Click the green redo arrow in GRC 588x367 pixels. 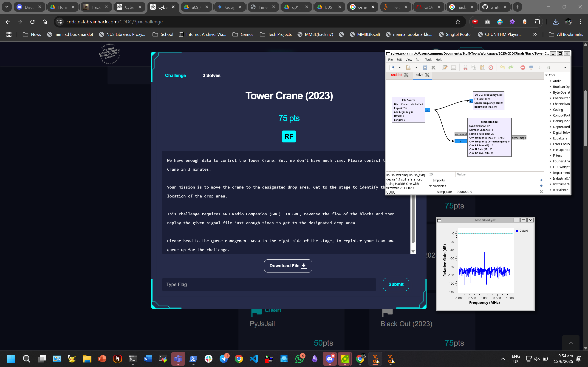pos(511,67)
